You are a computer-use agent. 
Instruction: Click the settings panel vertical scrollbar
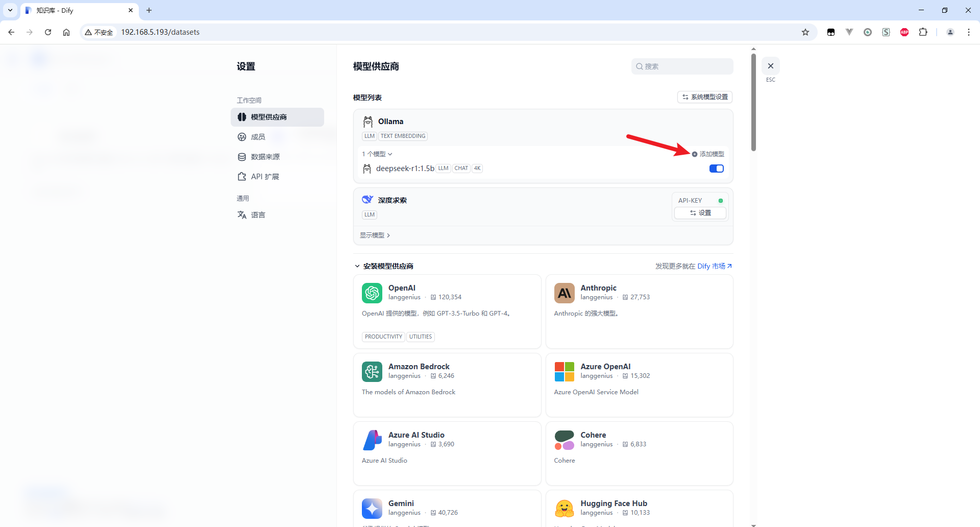pyautogui.click(x=753, y=102)
